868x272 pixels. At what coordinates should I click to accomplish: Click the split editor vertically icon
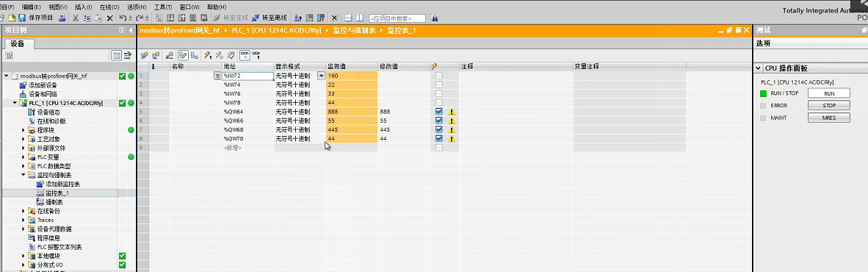(359, 18)
